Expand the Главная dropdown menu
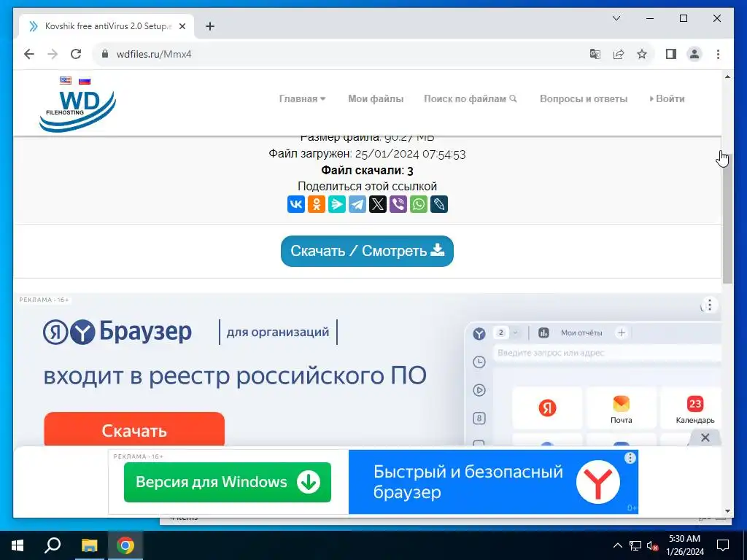 click(302, 98)
